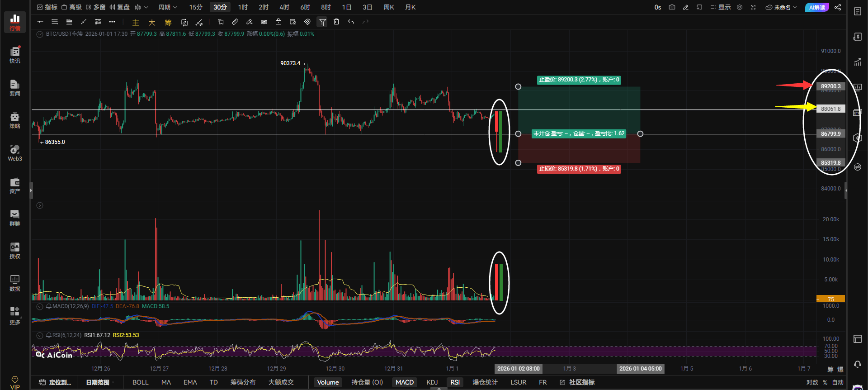Image resolution: width=868 pixels, height=390 pixels.
Task: Click the AI解读 button
Action: (817, 7)
